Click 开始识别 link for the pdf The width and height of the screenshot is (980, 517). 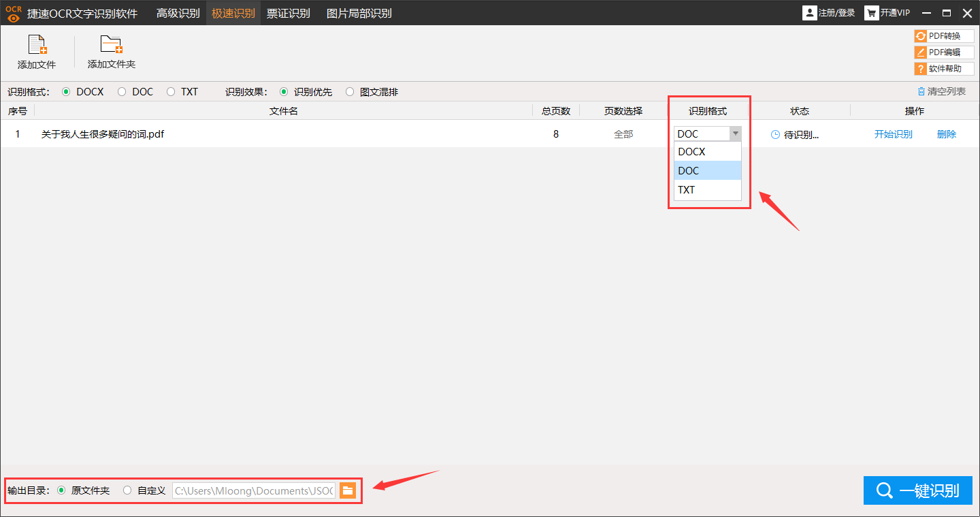pyautogui.click(x=893, y=135)
